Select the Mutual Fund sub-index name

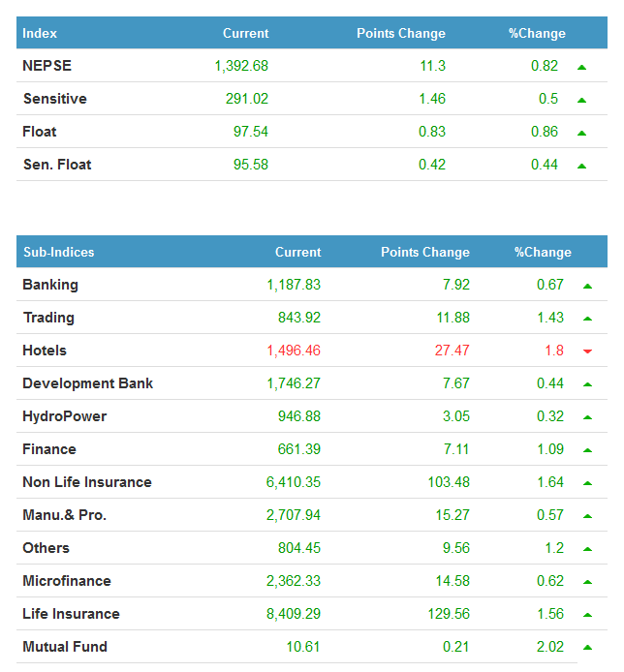65,646
